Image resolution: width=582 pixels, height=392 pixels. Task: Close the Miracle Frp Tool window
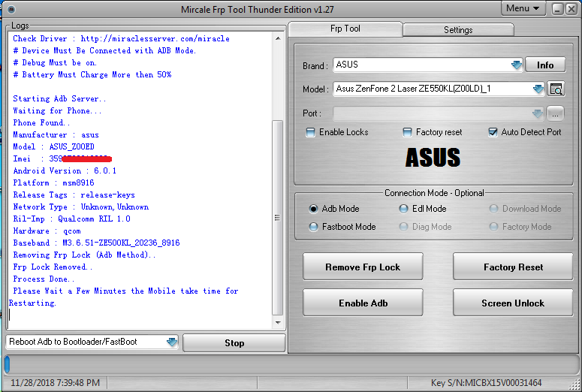571,9
